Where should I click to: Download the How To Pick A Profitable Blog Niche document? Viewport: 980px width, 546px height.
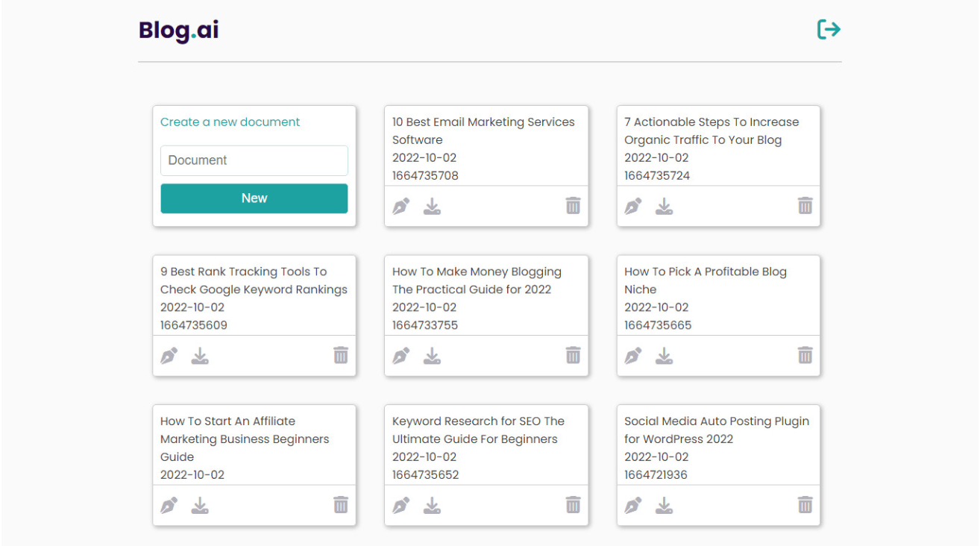(664, 356)
